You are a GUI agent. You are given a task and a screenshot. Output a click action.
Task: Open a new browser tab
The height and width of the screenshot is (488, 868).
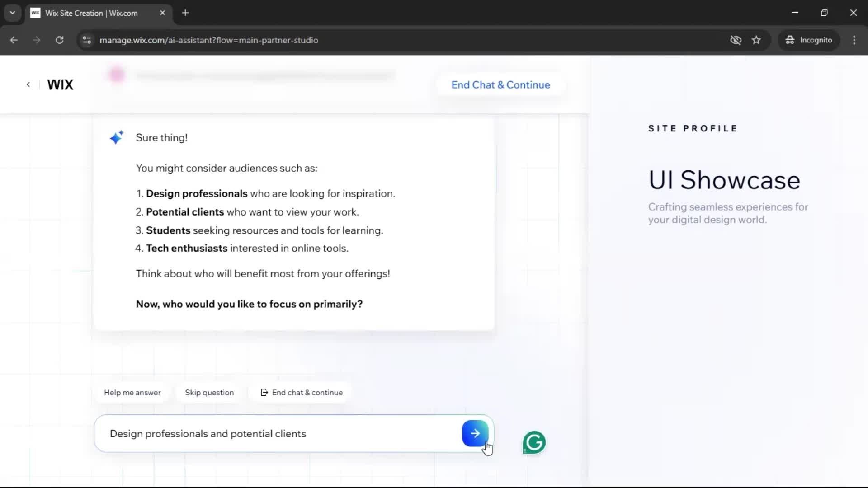point(185,13)
